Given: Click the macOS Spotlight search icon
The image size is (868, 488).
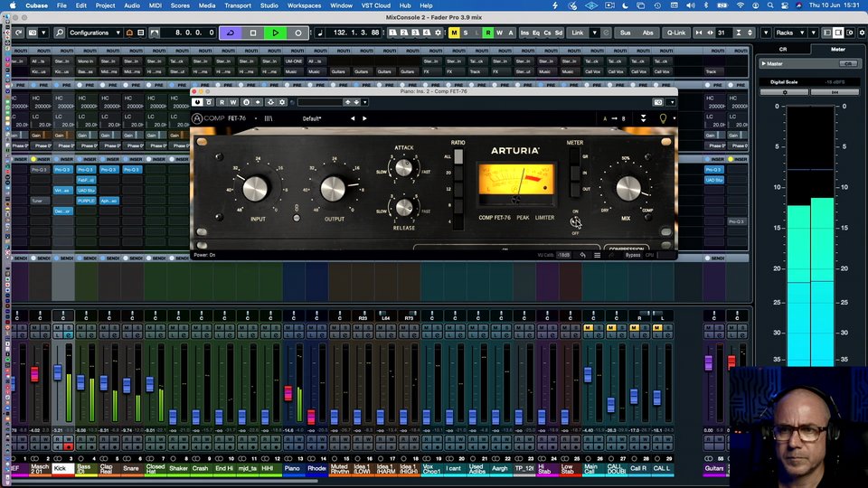Looking at the screenshot, I should 770,5.
